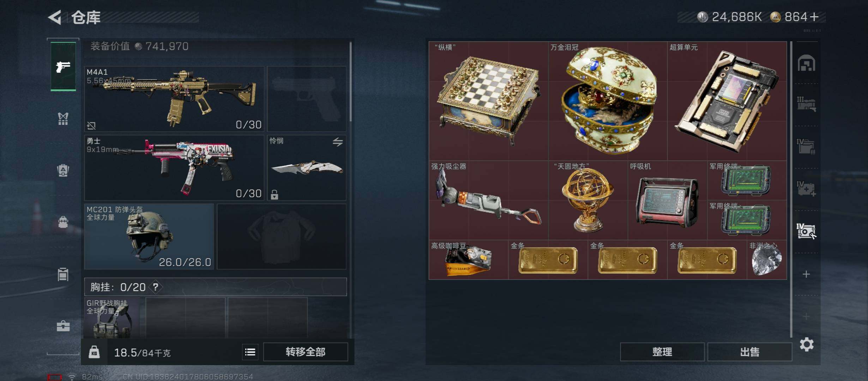Open the armor vest sidebar category
The image size is (868, 381).
pyautogui.click(x=63, y=119)
